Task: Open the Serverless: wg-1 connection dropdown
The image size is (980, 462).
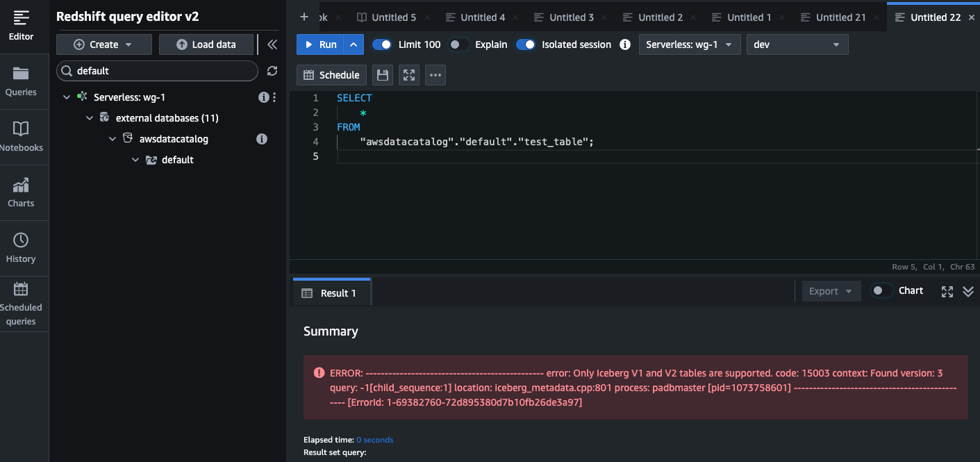Action: (689, 44)
